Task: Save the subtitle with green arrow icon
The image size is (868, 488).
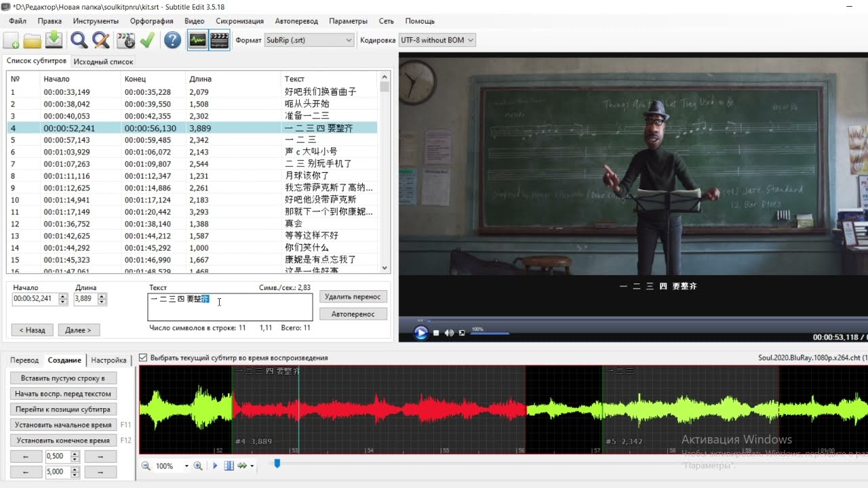Action: (54, 40)
